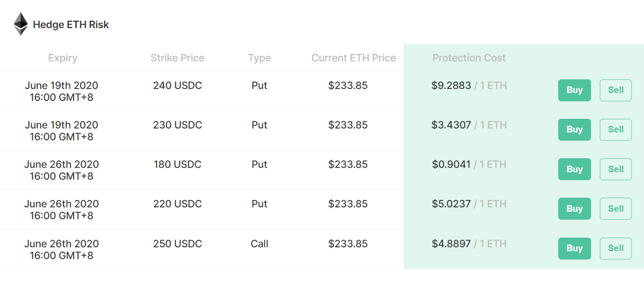Sell the 220 USDC put option
644x281 pixels.
(616, 209)
